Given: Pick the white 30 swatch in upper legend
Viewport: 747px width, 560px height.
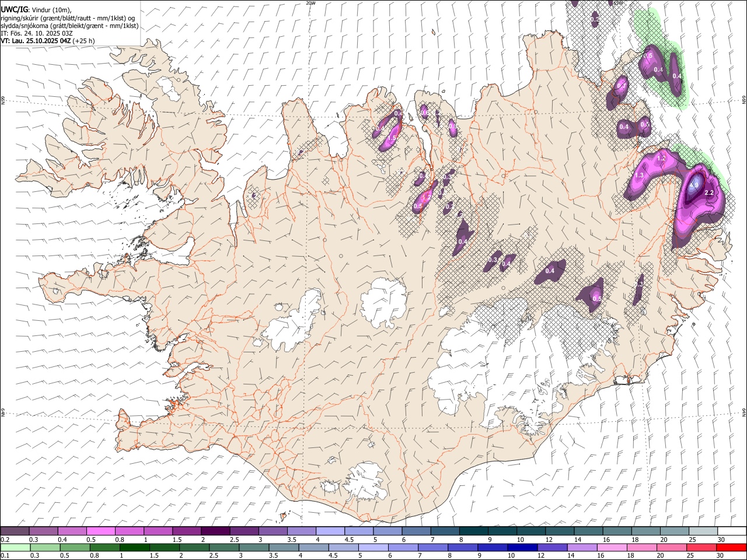Looking at the screenshot, I should point(731,531).
